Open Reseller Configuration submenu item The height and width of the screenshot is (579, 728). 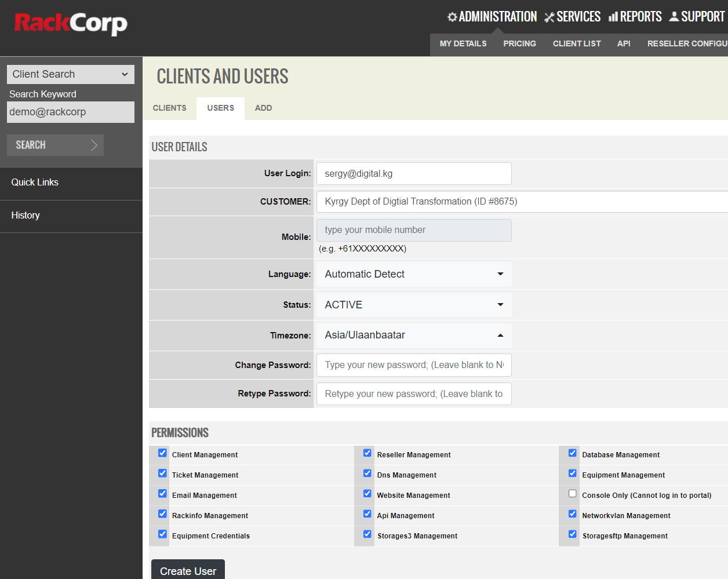click(687, 43)
